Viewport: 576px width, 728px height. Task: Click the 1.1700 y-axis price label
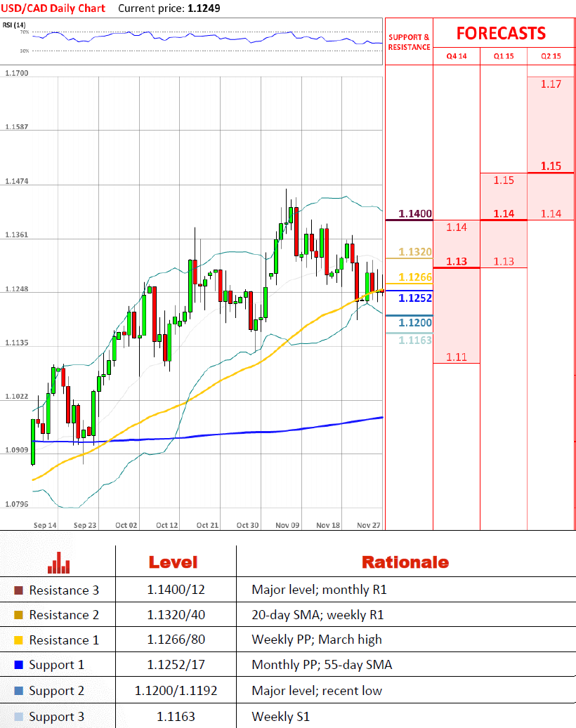17,73
